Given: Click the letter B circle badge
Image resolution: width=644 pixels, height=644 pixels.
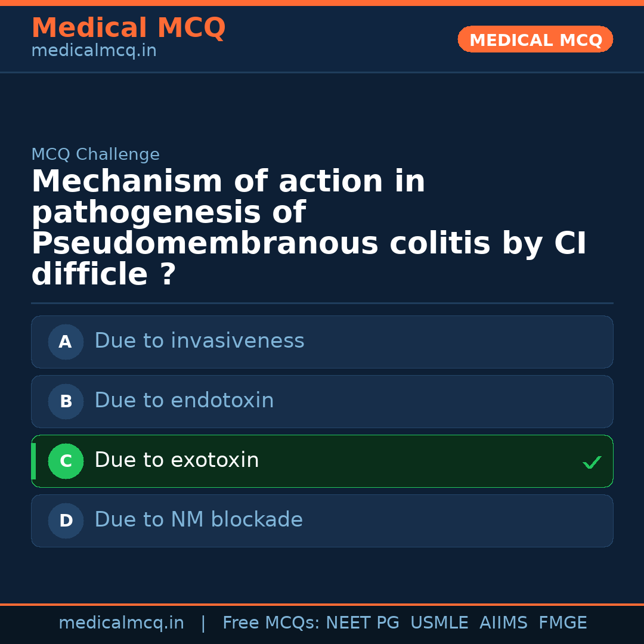Looking at the screenshot, I should tap(66, 401).
